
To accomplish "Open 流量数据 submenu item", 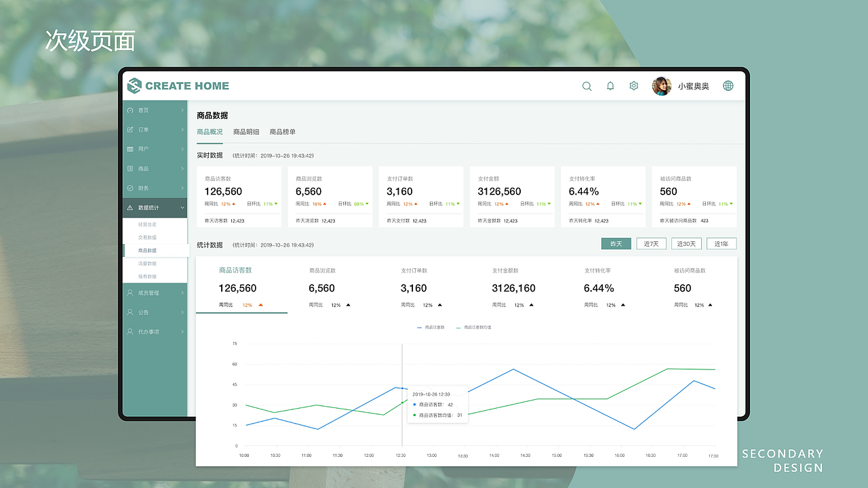I will tap(147, 263).
